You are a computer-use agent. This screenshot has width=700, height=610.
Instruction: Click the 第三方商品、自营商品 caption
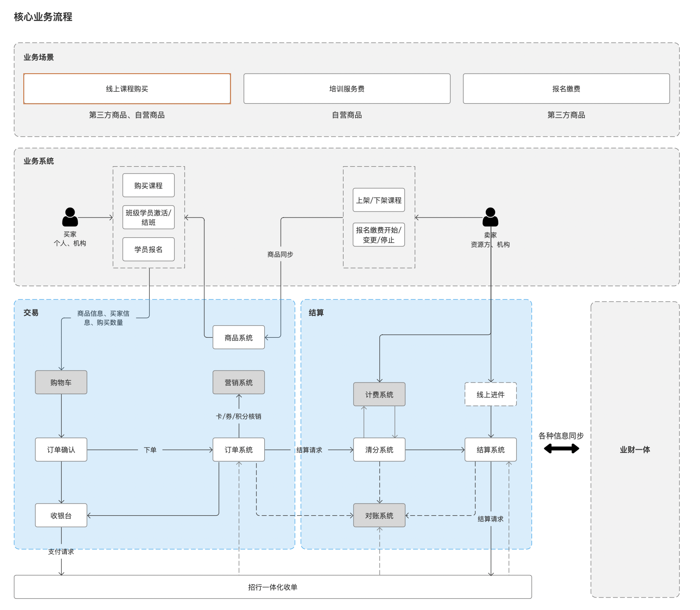click(x=127, y=115)
